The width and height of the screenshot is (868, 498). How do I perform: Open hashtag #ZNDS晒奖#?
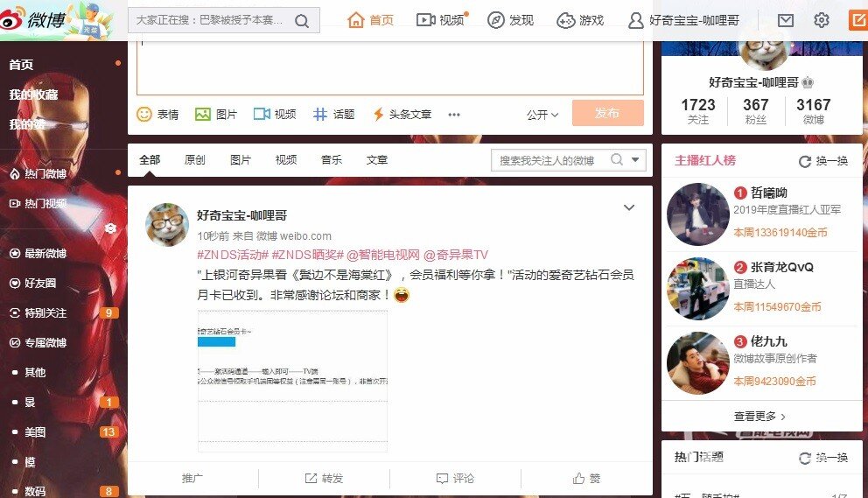pos(308,255)
